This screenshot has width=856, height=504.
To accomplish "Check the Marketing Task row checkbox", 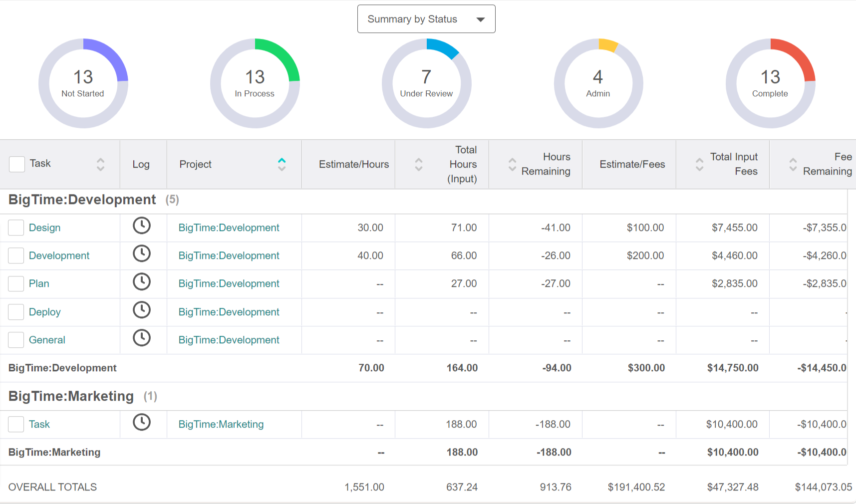I will point(16,424).
